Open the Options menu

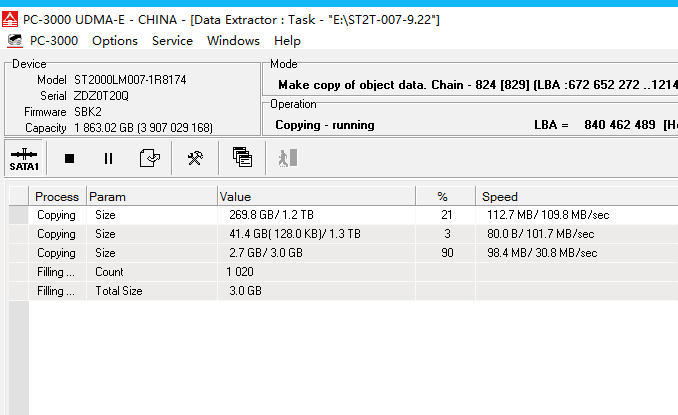point(115,41)
